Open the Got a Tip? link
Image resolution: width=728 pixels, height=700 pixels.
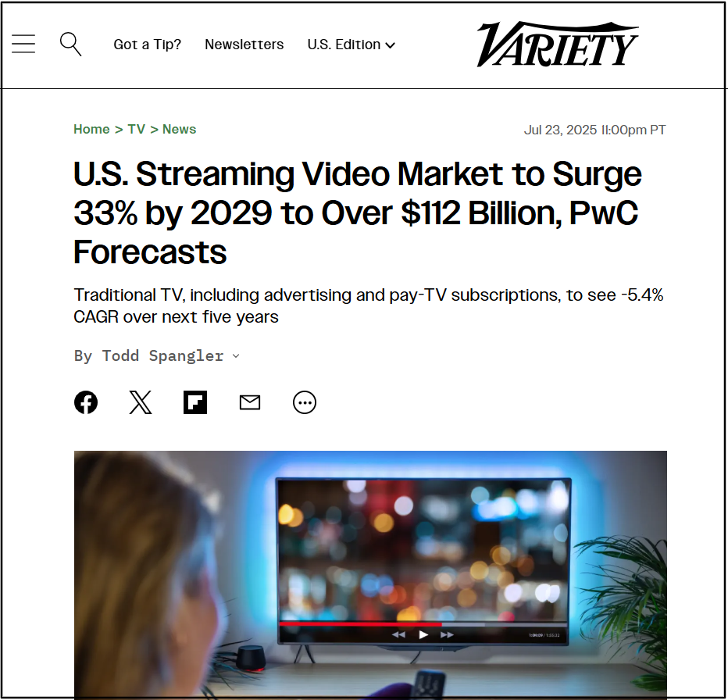(x=147, y=45)
